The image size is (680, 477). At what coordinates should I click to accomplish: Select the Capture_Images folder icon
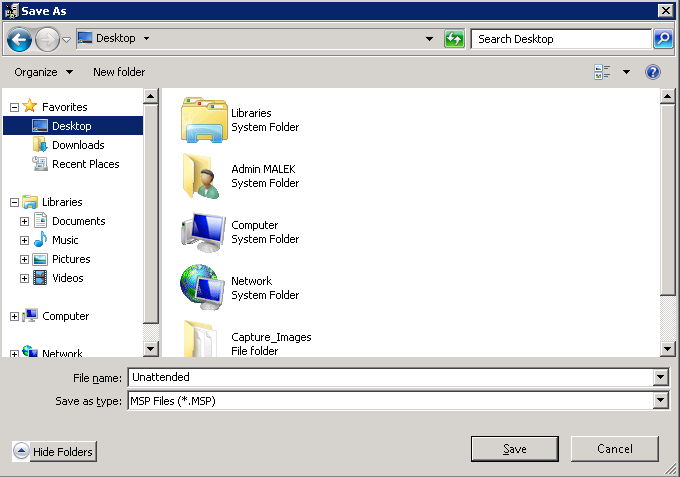(x=200, y=339)
